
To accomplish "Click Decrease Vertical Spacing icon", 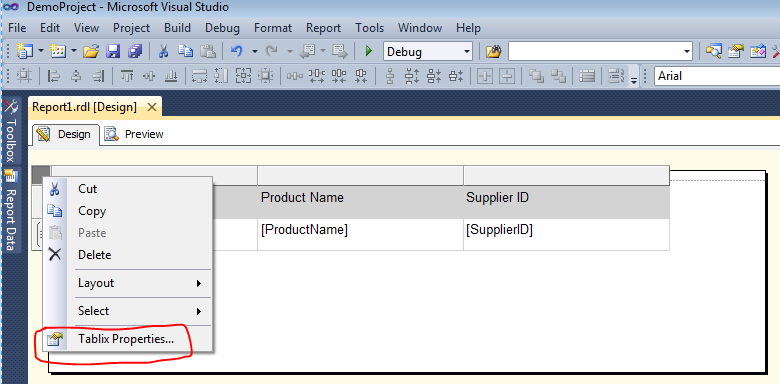I will 434,76.
